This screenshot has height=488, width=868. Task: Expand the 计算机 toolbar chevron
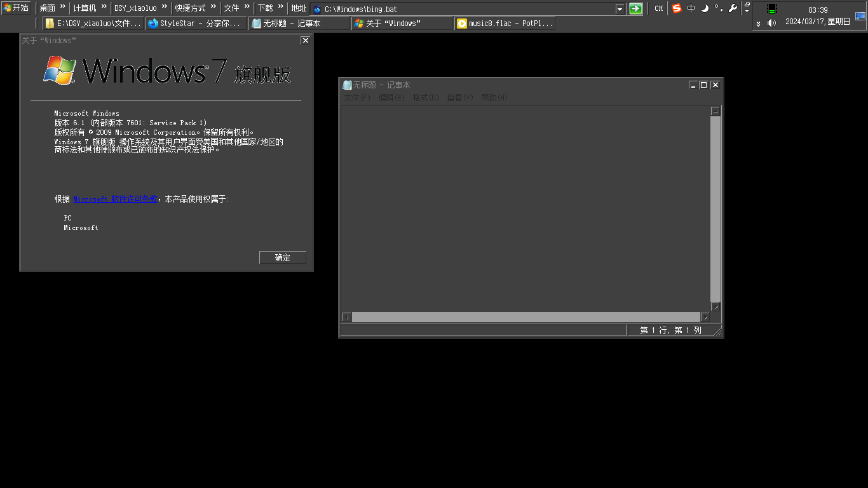(x=104, y=7)
